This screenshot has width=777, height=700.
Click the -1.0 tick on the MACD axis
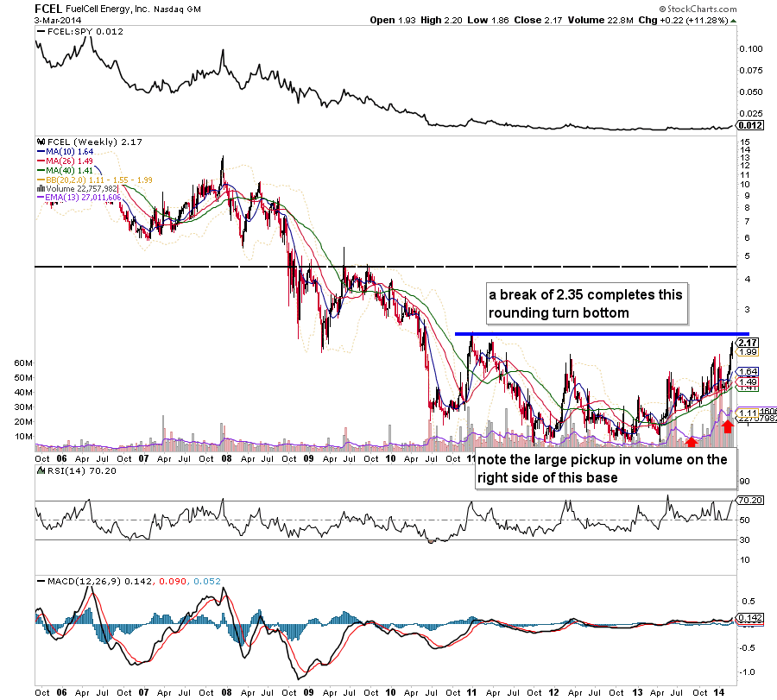747,672
